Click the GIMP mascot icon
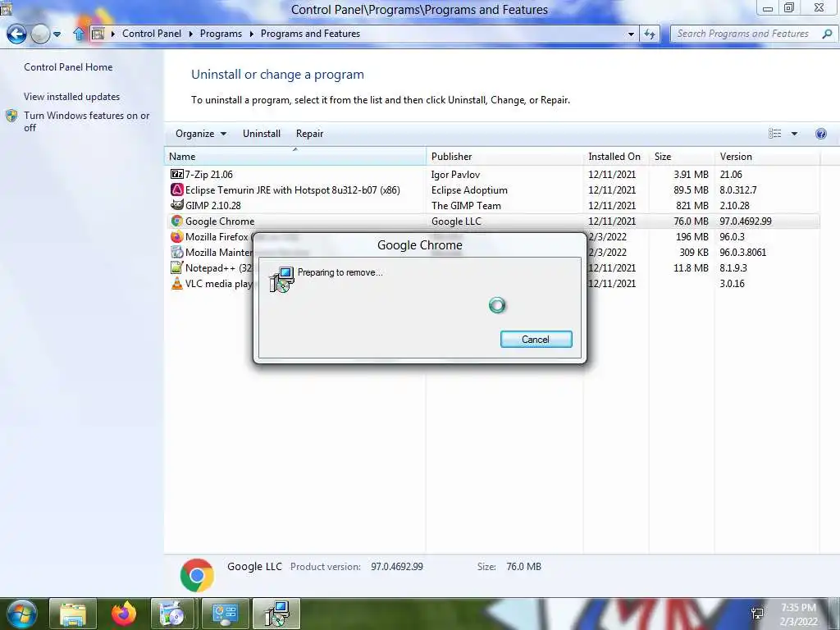Screen dimensions: 840x630 [177, 205]
